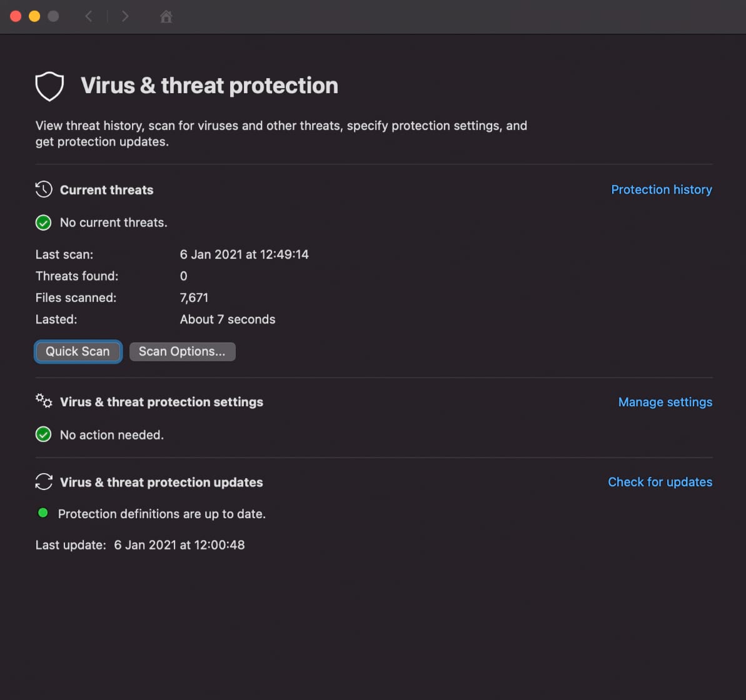Click the green dot beside Protection definitions
Image resolution: width=746 pixels, height=700 pixels.
[43, 512]
